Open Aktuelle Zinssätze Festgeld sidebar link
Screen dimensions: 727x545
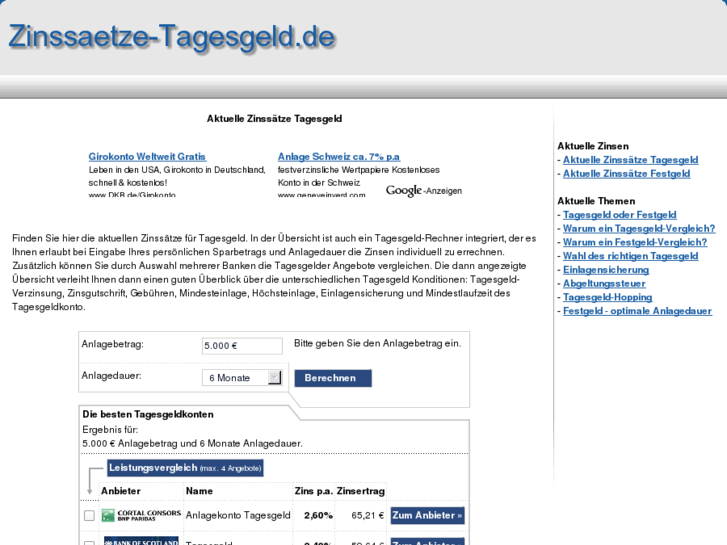pyautogui.click(x=626, y=174)
